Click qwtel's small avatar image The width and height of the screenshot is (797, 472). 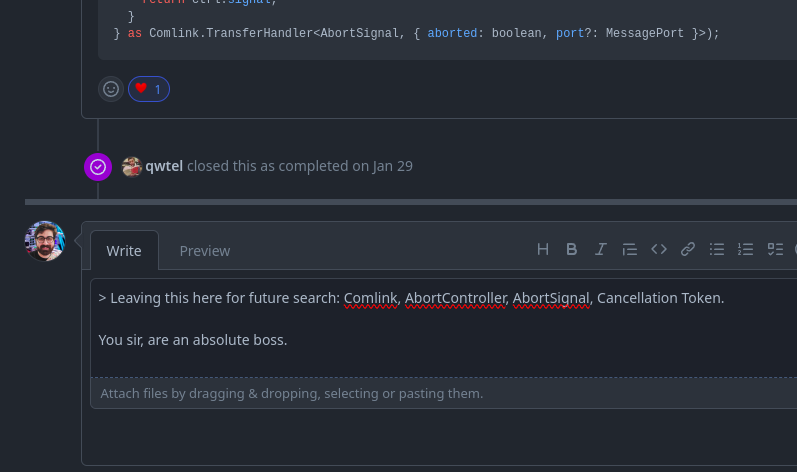[132, 167]
